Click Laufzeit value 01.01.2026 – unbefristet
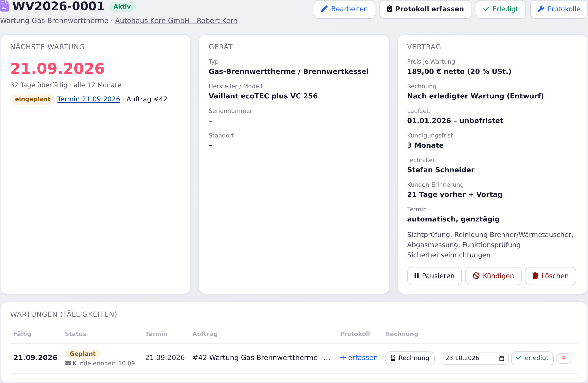This screenshot has width=588, height=383. coord(455,121)
